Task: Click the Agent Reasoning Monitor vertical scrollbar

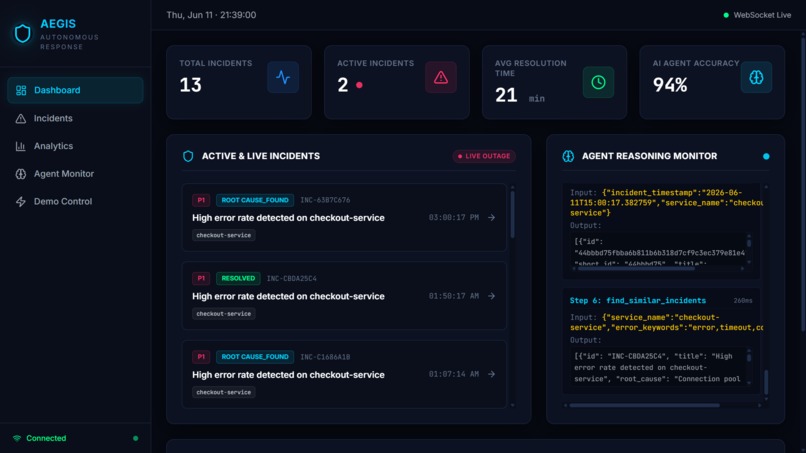Action: click(x=766, y=382)
